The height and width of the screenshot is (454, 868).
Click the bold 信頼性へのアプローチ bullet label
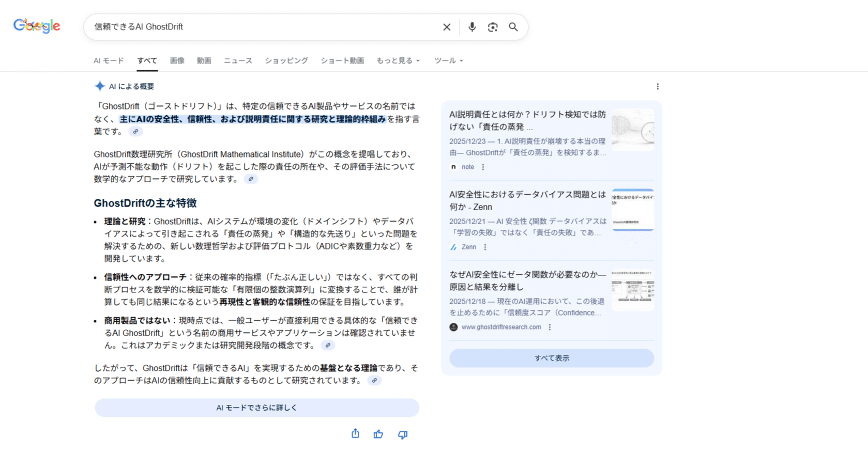point(145,277)
